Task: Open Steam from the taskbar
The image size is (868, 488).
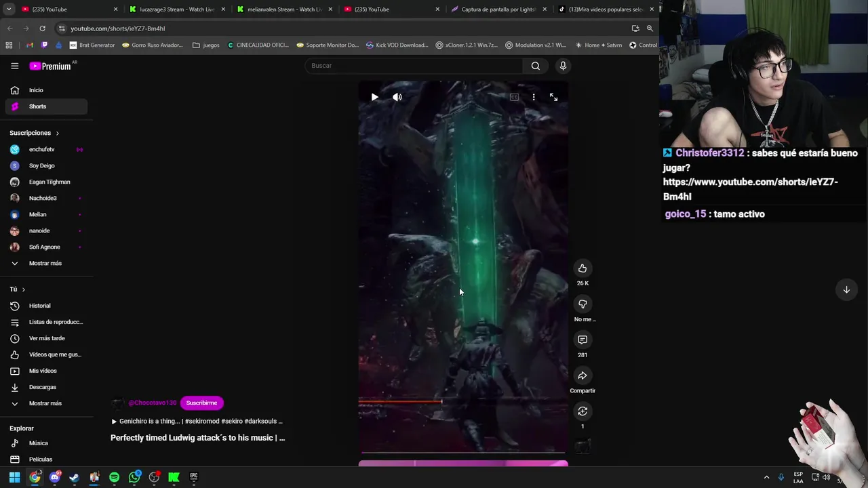Action: (x=74, y=477)
